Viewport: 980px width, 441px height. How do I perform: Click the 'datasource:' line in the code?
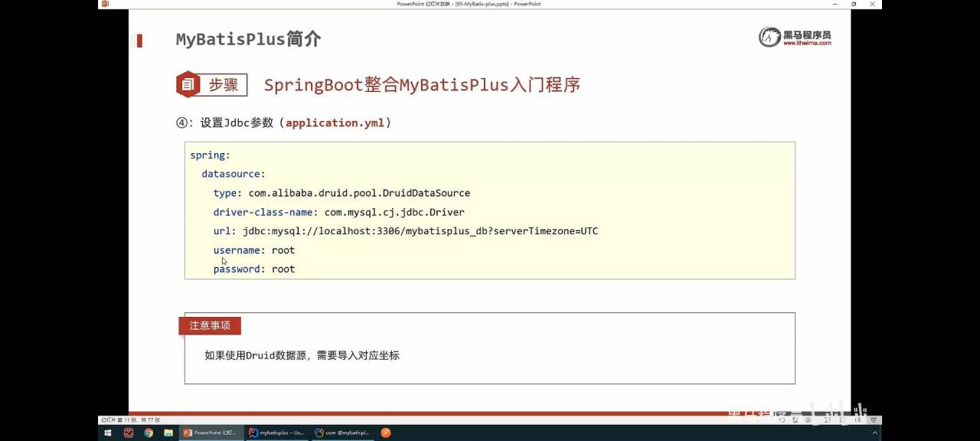pyautogui.click(x=234, y=174)
